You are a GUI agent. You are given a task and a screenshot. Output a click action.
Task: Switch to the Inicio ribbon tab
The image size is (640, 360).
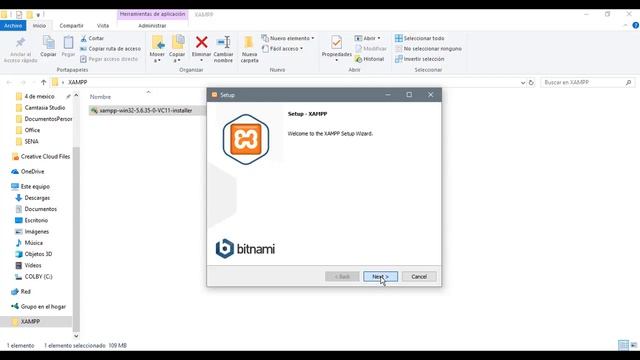pos(39,25)
